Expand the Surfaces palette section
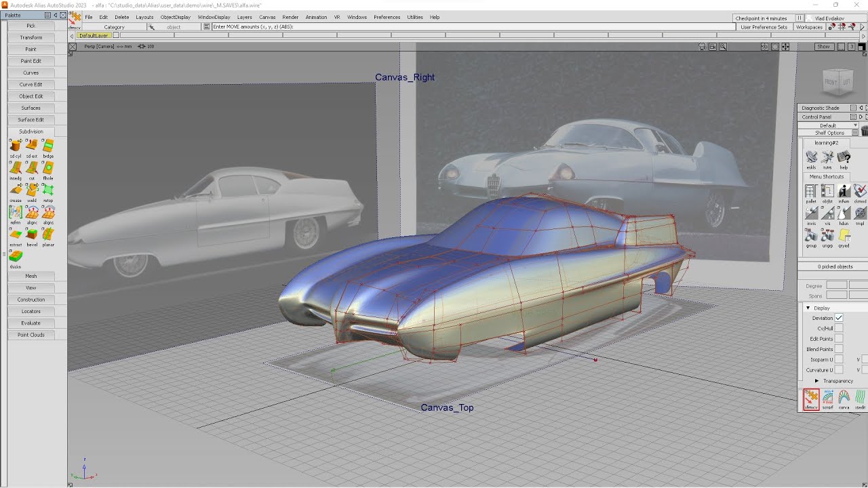Image resolution: width=868 pixels, height=488 pixels. [31, 108]
